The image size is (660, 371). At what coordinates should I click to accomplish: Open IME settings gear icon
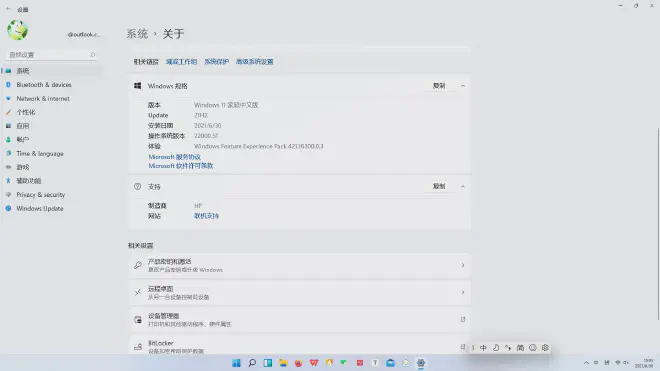pyautogui.click(x=545, y=348)
